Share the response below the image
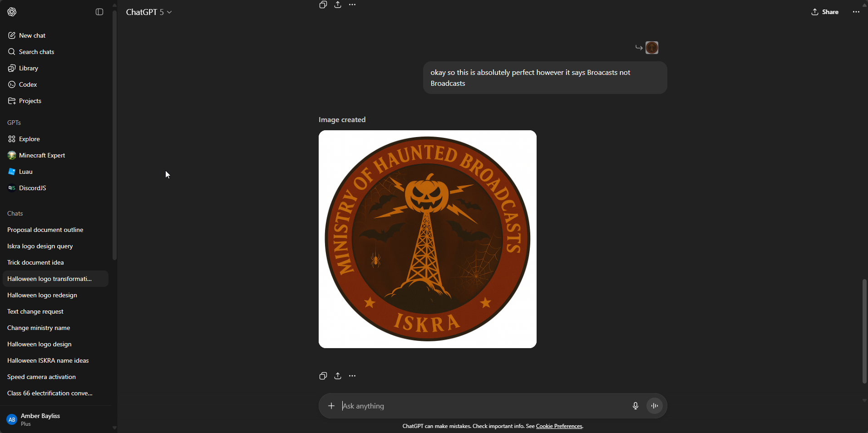Screen dimensions: 868x433 (338, 376)
